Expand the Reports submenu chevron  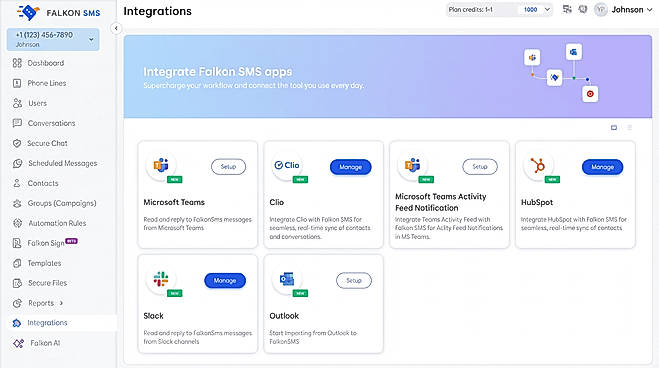coord(61,303)
